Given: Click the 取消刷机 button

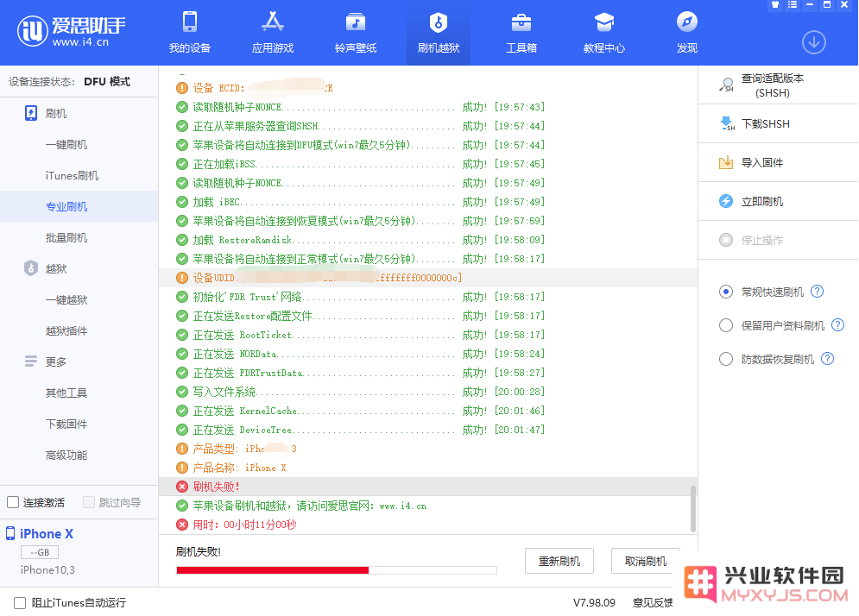Looking at the screenshot, I should (646, 561).
